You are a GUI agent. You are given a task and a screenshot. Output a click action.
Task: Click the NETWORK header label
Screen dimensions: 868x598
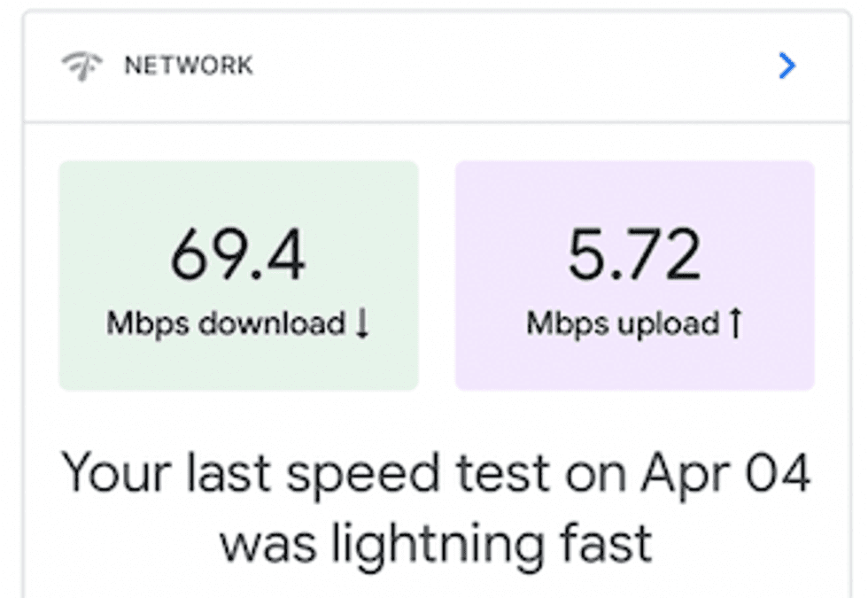[x=189, y=66]
